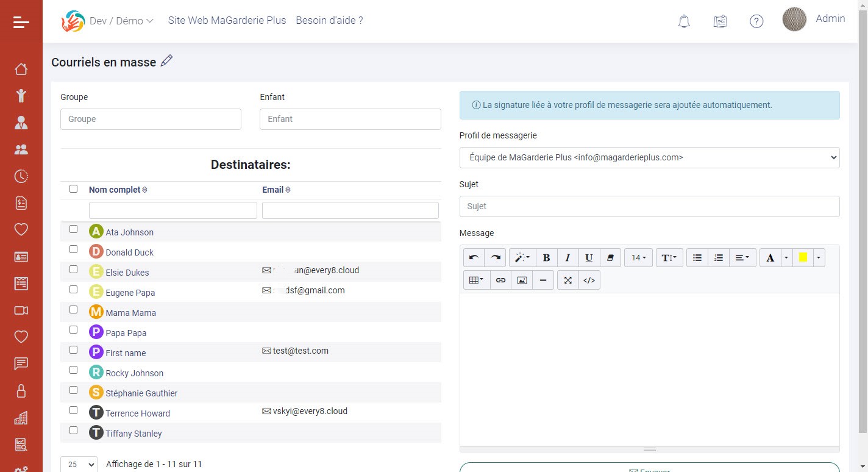This screenshot has height=472, width=868.
Task: Create a bulleted list in the message
Action: (697, 257)
